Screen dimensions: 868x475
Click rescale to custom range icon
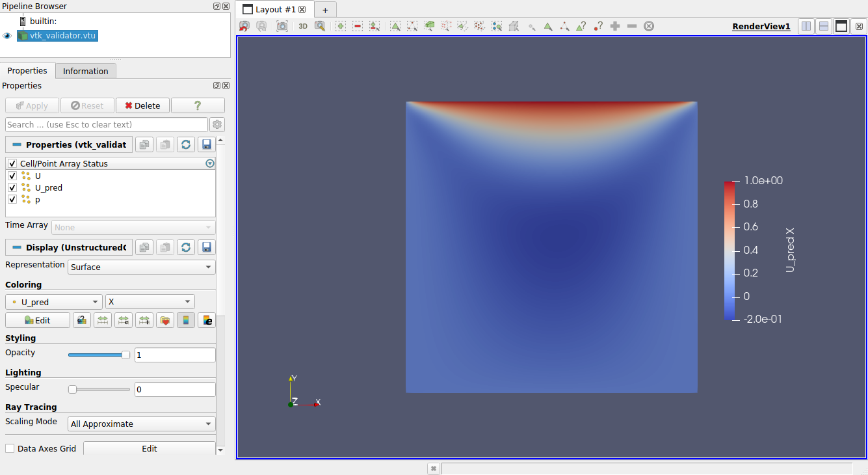pos(124,320)
